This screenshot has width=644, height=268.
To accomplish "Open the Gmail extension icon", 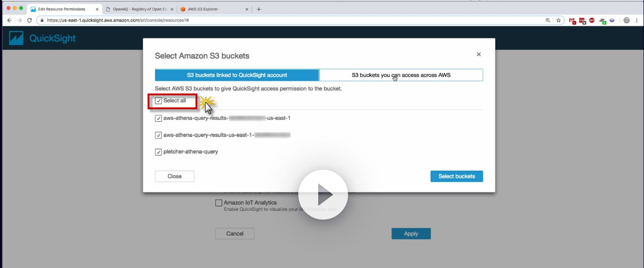I will click(x=573, y=21).
